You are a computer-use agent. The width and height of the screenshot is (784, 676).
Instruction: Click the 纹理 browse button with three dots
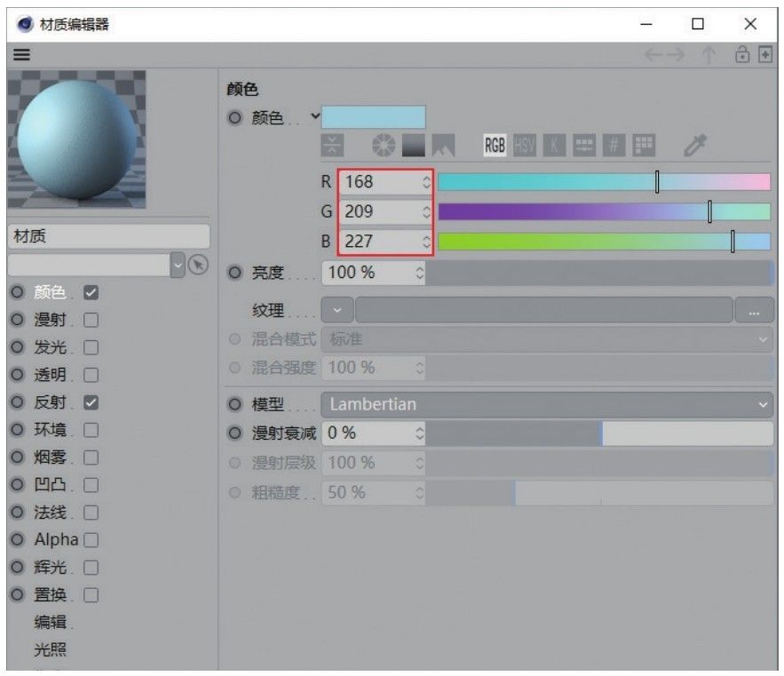click(x=754, y=310)
